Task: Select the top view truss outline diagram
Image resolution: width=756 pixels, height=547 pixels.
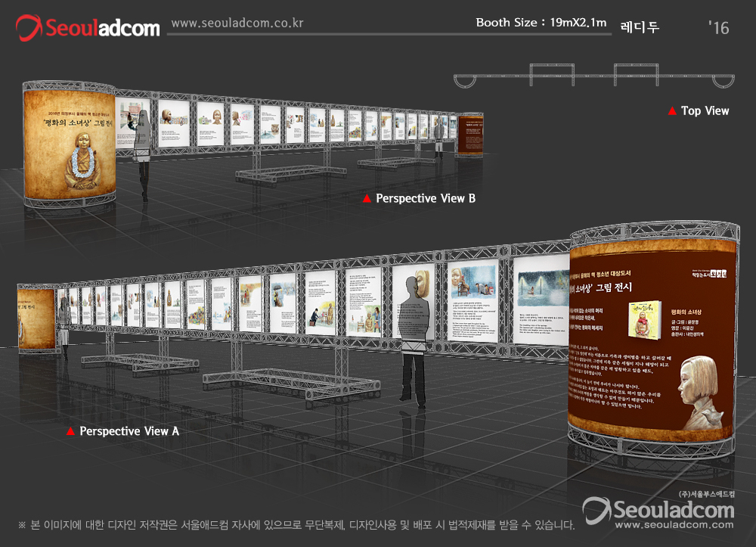Action: coord(593,76)
